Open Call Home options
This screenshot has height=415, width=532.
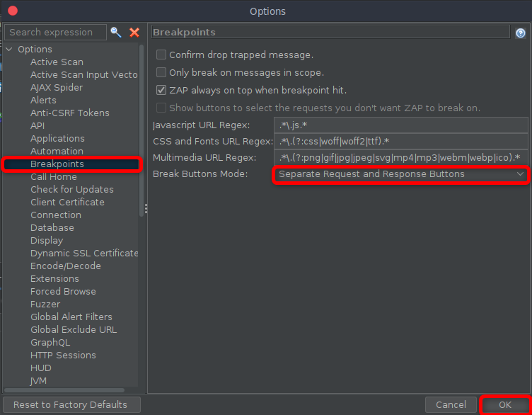[x=54, y=176]
